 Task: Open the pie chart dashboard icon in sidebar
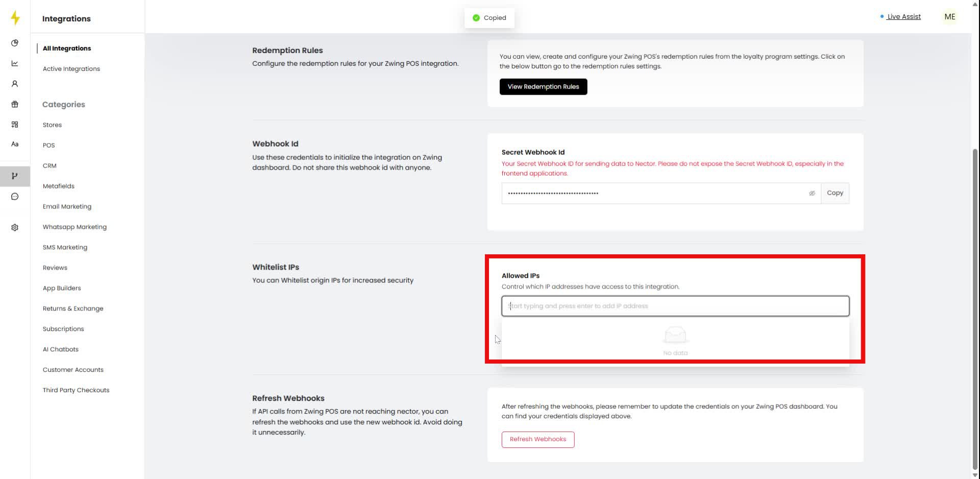point(15,43)
